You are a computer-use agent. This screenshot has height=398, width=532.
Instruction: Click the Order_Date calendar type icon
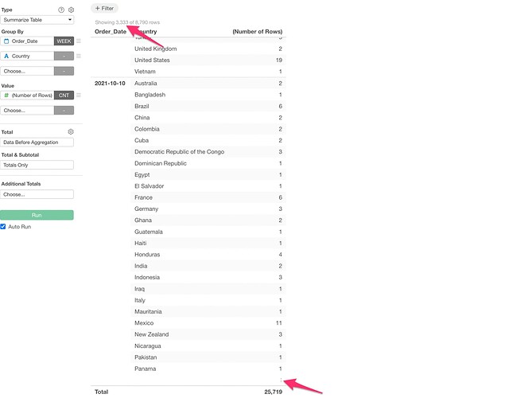[6, 41]
